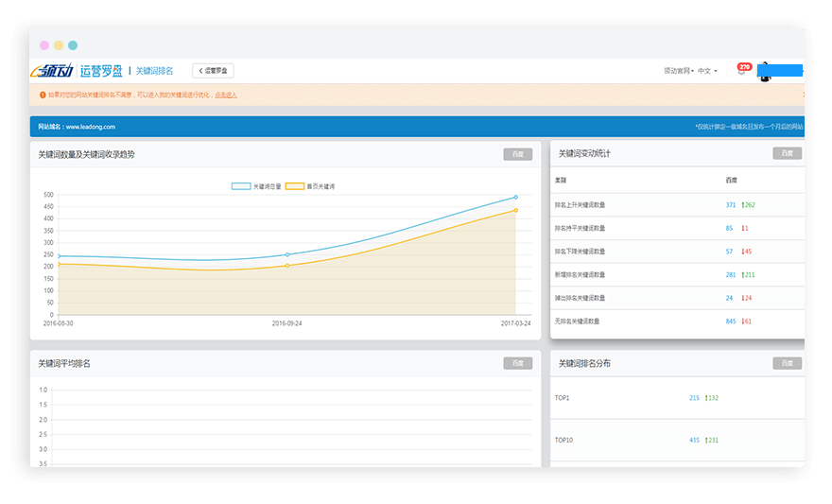This screenshot has width=832, height=504.
Task: Click the 2016-09-24 yellow data point
Action: tap(286, 266)
